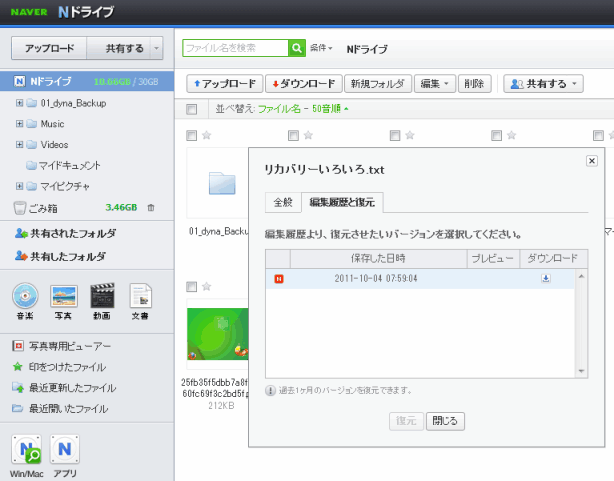Image resolution: width=614 pixels, height=481 pixels.
Task: Click the Win/Mac explorer app icon
Action: [26, 449]
